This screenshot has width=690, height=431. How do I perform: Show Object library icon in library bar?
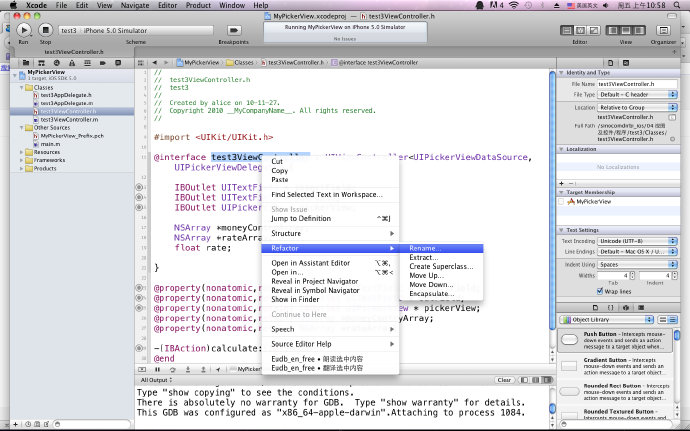point(626,308)
